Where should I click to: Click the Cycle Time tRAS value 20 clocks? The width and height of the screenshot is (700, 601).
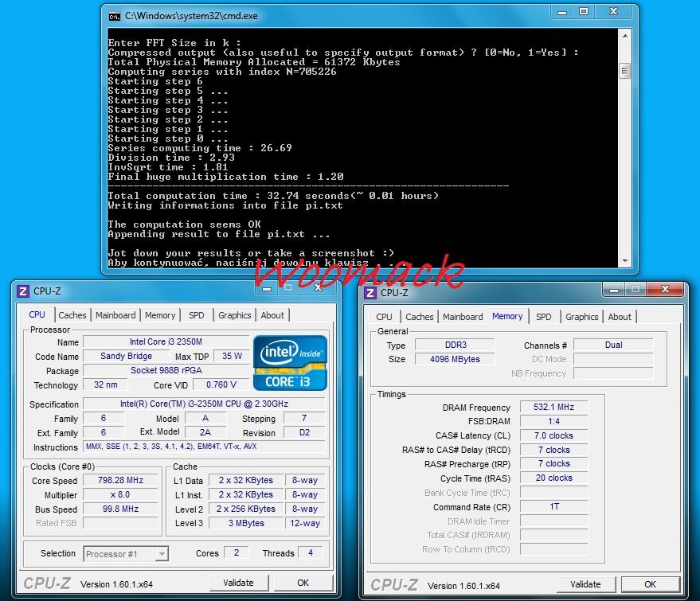[554, 478]
